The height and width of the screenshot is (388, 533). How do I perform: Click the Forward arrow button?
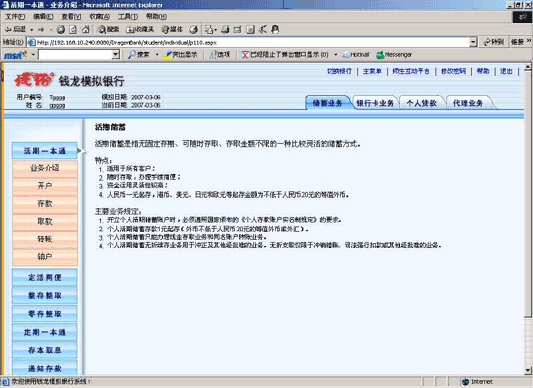(41, 30)
